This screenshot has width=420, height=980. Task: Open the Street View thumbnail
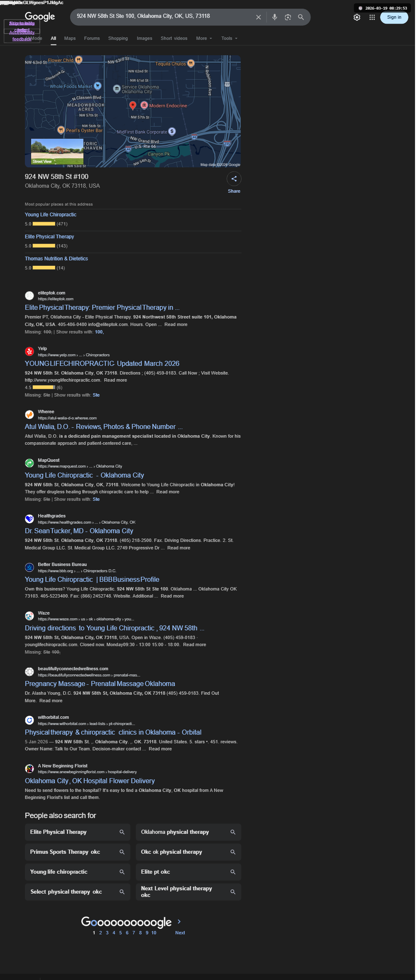pyautogui.click(x=57, y=152)
